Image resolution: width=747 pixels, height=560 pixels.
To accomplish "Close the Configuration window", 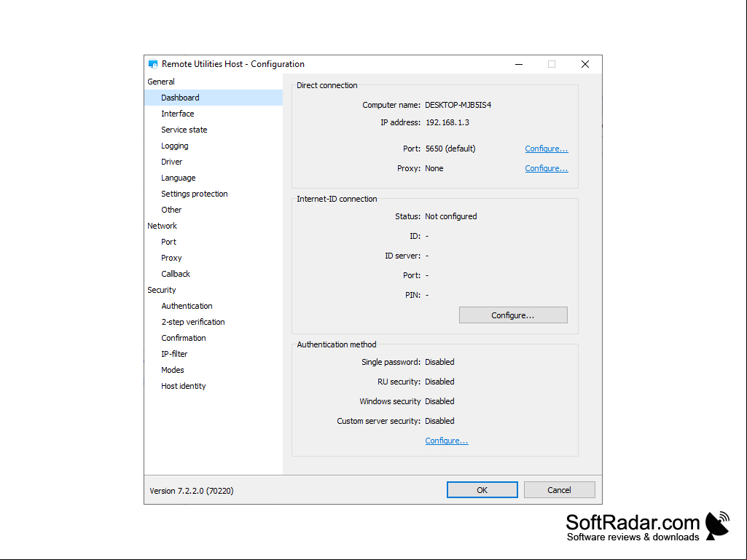I will [x=585, y=64].
